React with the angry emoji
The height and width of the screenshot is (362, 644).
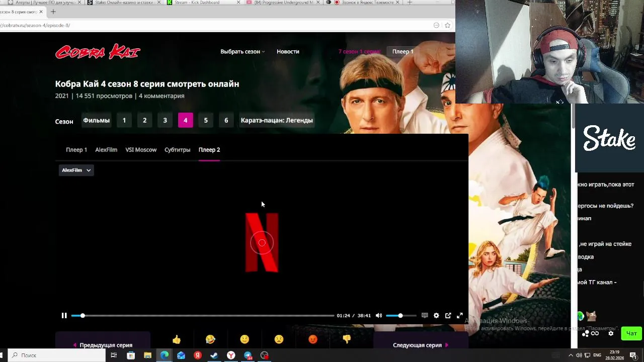coord(312,340)
